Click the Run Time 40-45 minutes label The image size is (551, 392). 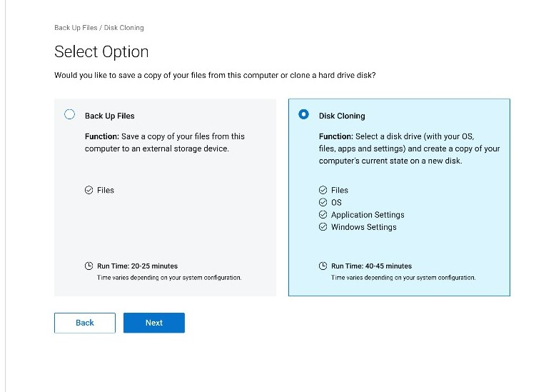[x=371, y=266]
